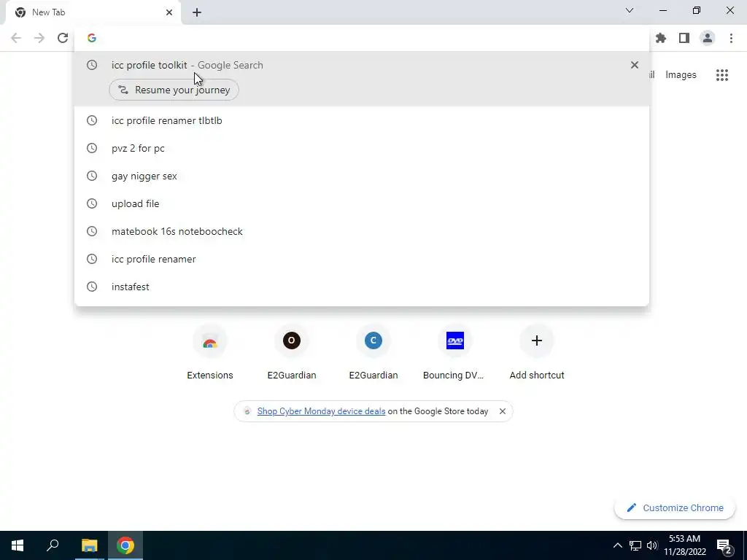Open the Extensions shortcut tile
This screenshot has width=747, height=560.
[209, 352]
